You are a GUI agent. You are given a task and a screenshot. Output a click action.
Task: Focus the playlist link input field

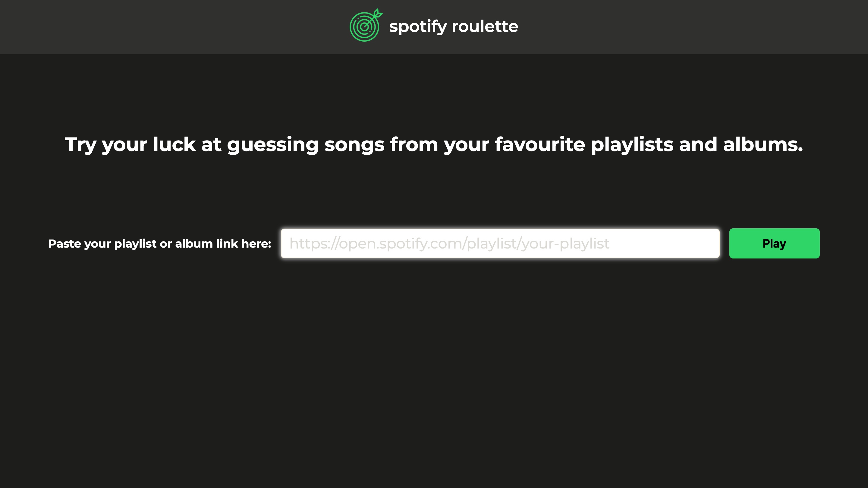(500, 243)
